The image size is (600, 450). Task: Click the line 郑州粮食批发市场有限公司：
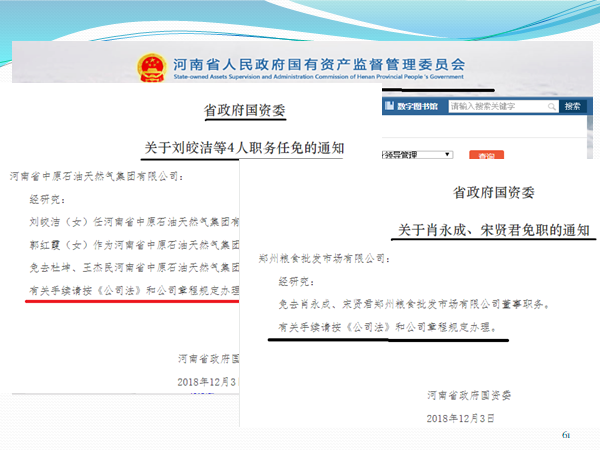pyautogui.click(x=324, y=259)
